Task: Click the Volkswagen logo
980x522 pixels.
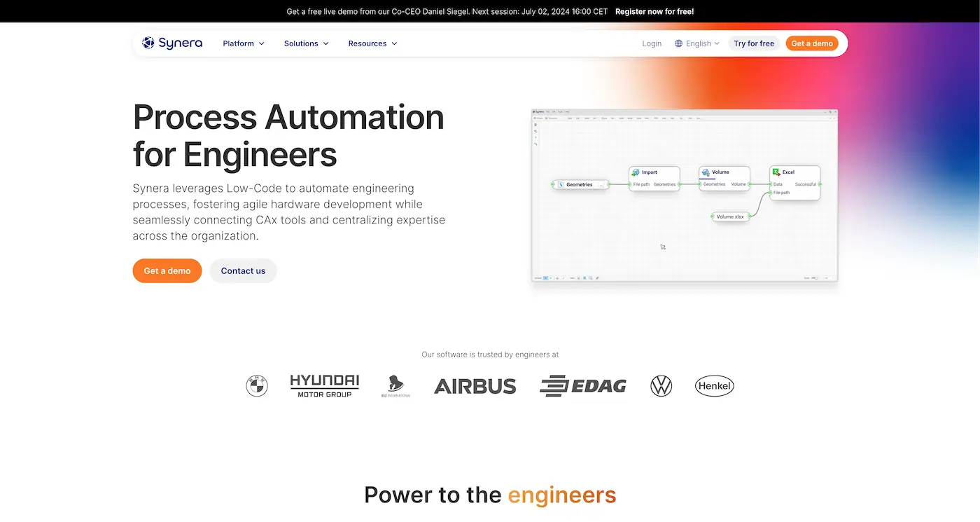Action: (x=661, y=386)
